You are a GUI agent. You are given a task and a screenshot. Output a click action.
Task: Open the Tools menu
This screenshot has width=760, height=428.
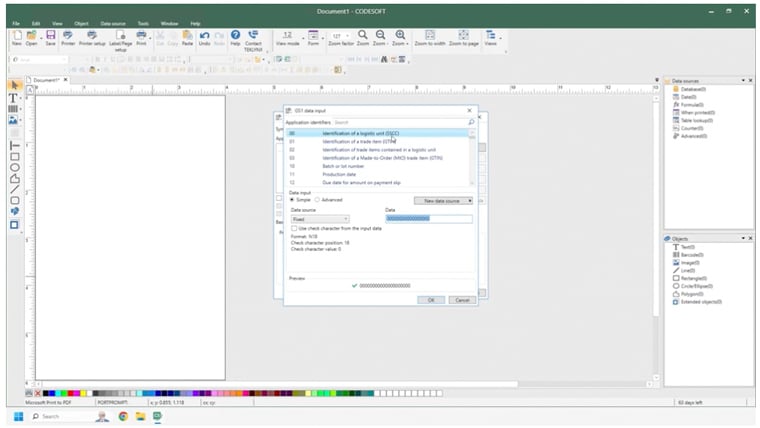coord(143,22)
